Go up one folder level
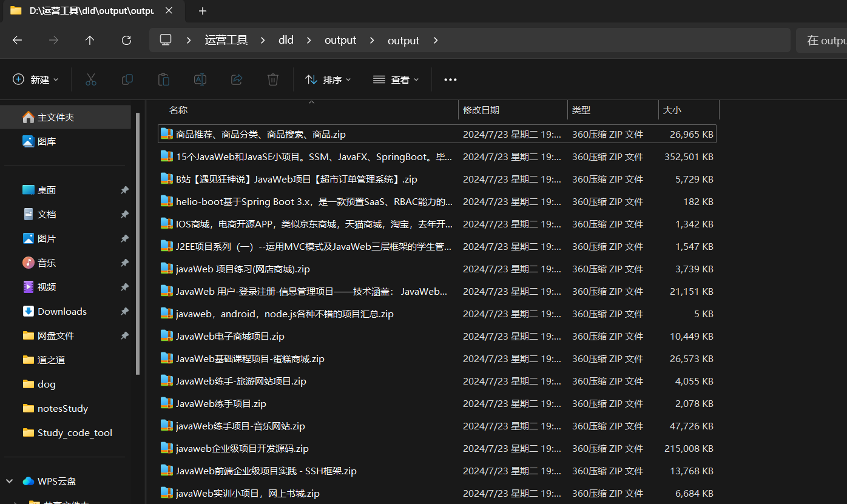This screenshot has width=847, height=504. coord(90,40)
